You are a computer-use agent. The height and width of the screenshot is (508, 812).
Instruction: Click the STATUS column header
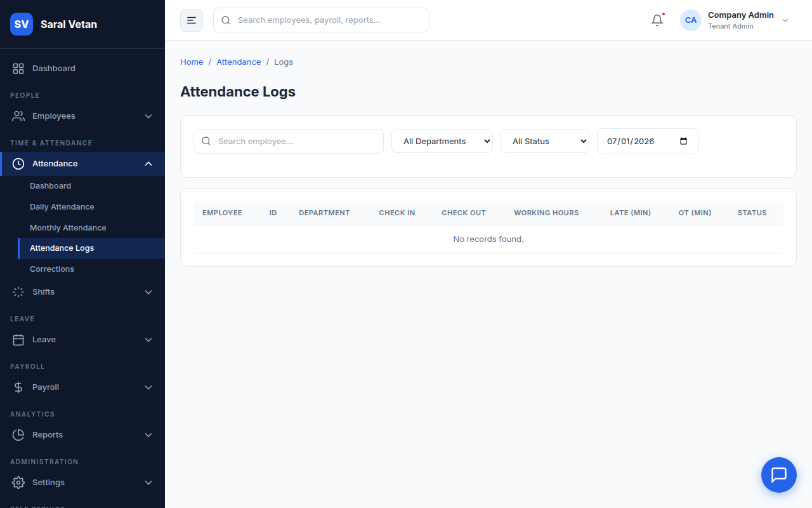tap(752, 213)
